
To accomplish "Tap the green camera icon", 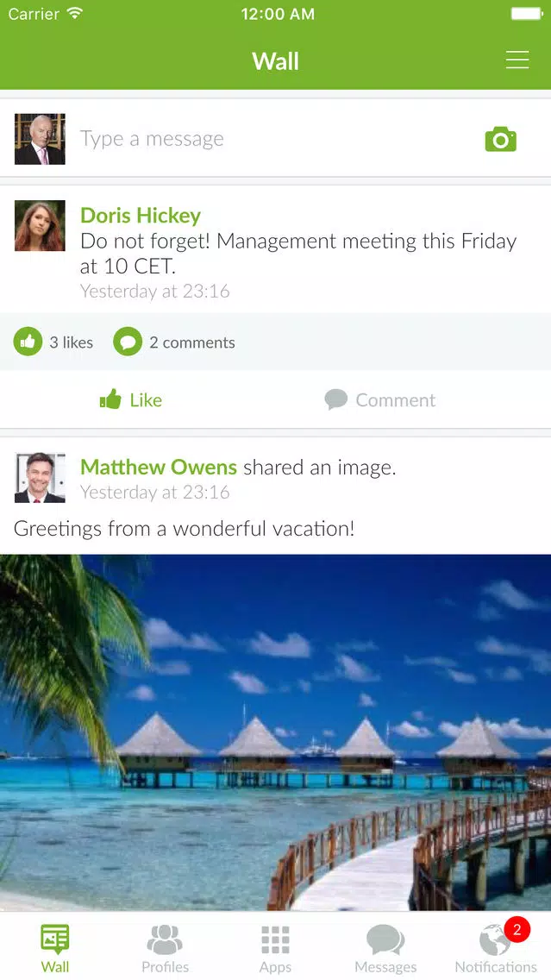I will point(500,139).
